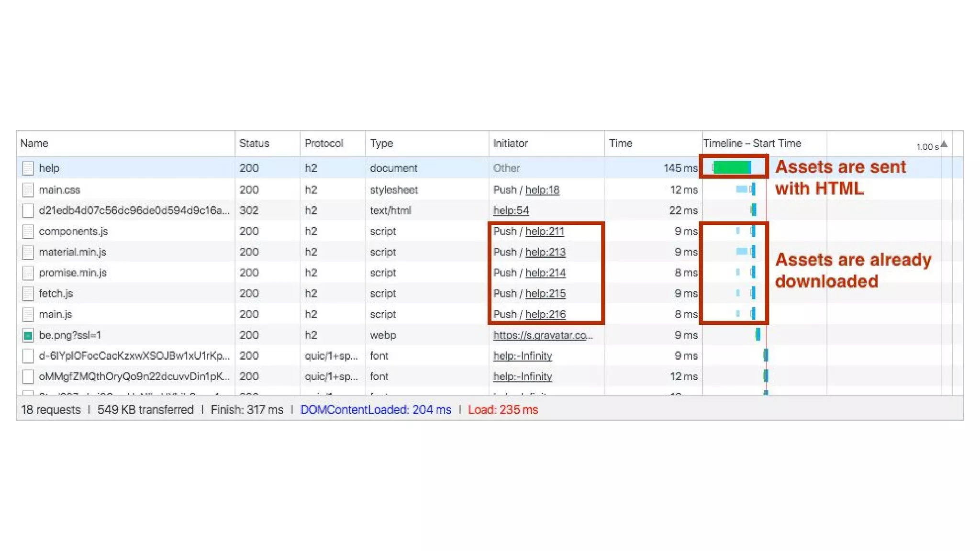Screen dimensions: 980x551
Task: Click the components.js file icon
Action: [x=28, y=231]
